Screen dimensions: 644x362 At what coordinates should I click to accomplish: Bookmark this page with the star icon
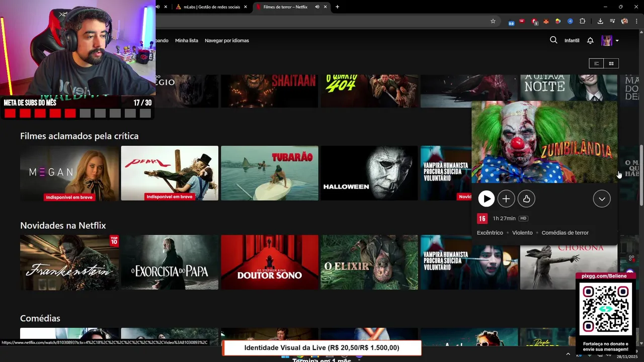[x=493, y=21]
